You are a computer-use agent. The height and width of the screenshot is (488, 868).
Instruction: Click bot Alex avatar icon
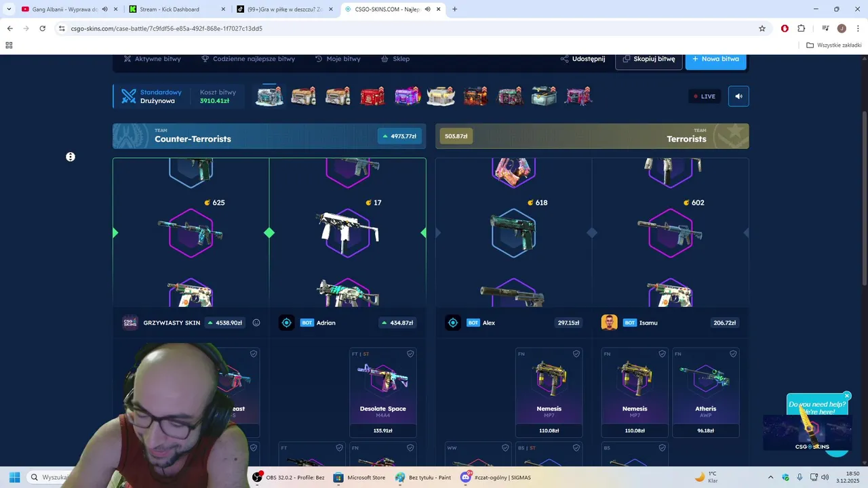[x=453, y=323]
